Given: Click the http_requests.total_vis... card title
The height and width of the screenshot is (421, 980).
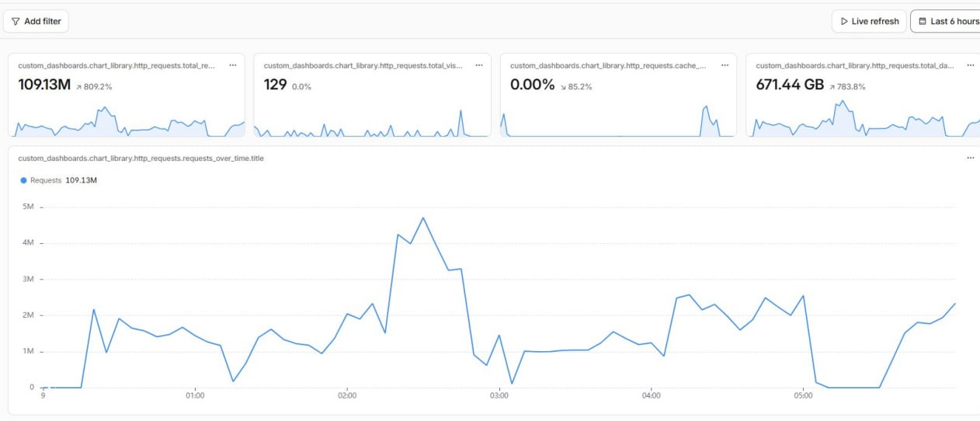Looking at the screenshot, I should coord(363,66).
